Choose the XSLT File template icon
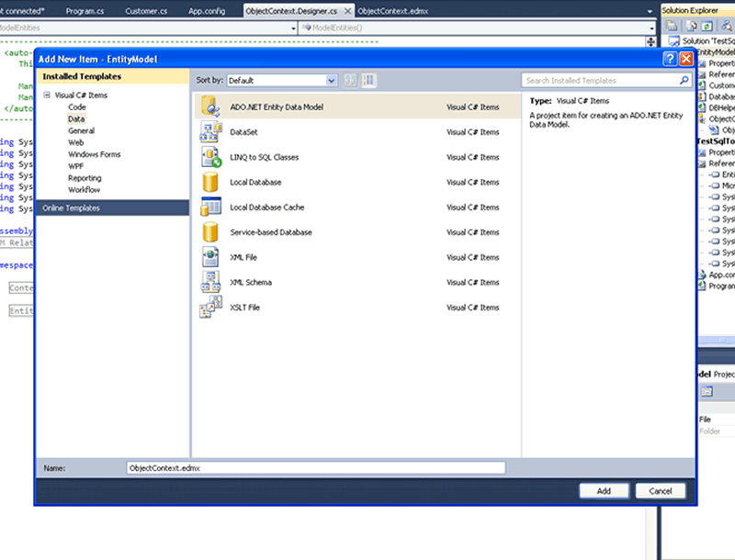This screenshot has width=735, height=560. pyautogui.click(x=210, y=308)
